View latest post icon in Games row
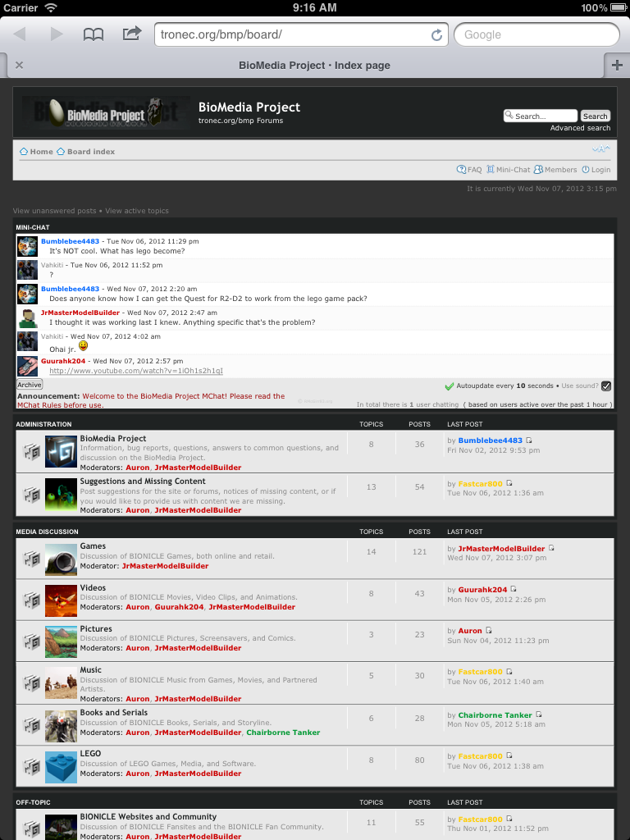The image size is (630, 840). tap(551, 548)
